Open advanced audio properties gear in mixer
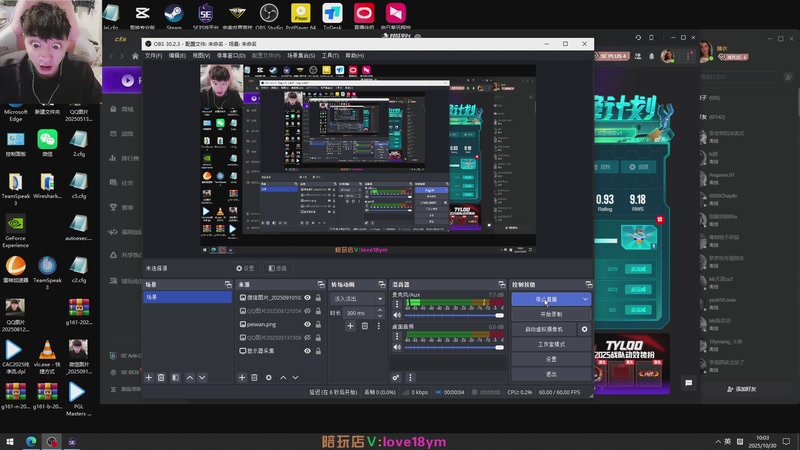The image size is (800, 450). [x=396, y=378]
